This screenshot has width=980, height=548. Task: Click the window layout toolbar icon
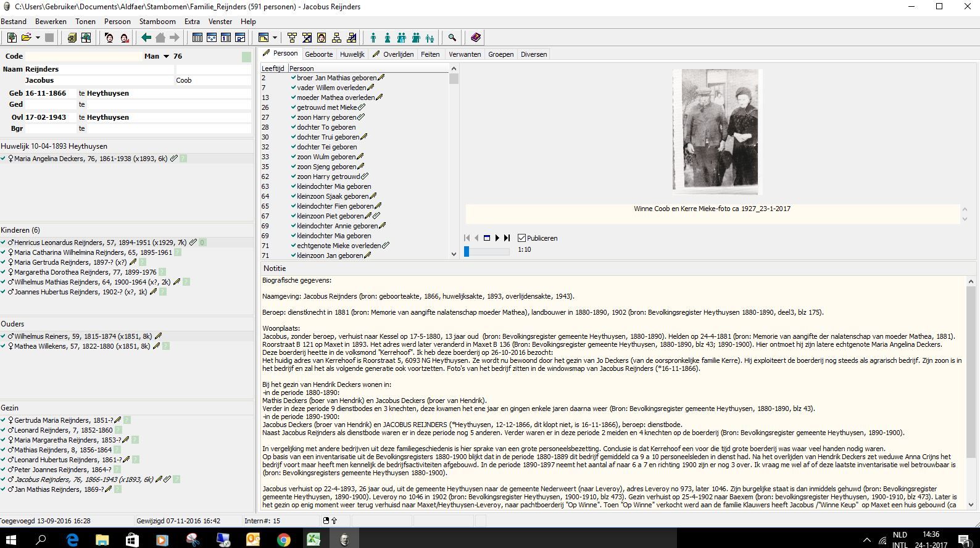[x=264, y=38]
